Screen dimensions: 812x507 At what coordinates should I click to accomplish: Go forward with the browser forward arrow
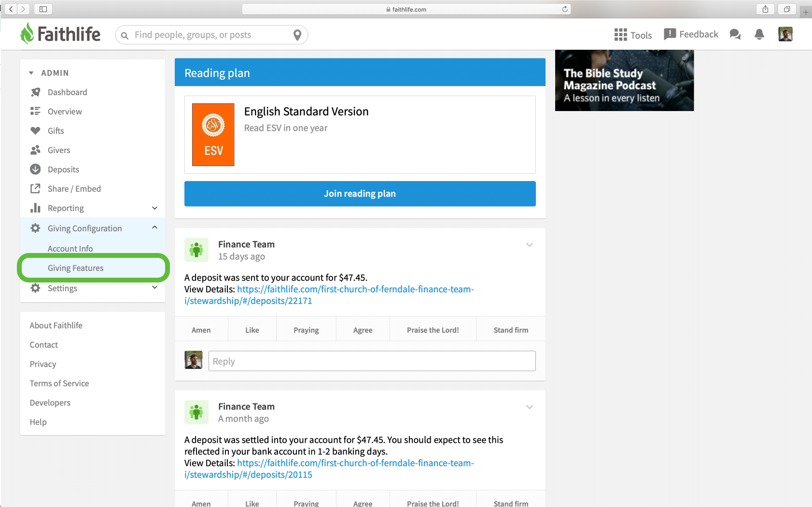[x=23, y=9]
